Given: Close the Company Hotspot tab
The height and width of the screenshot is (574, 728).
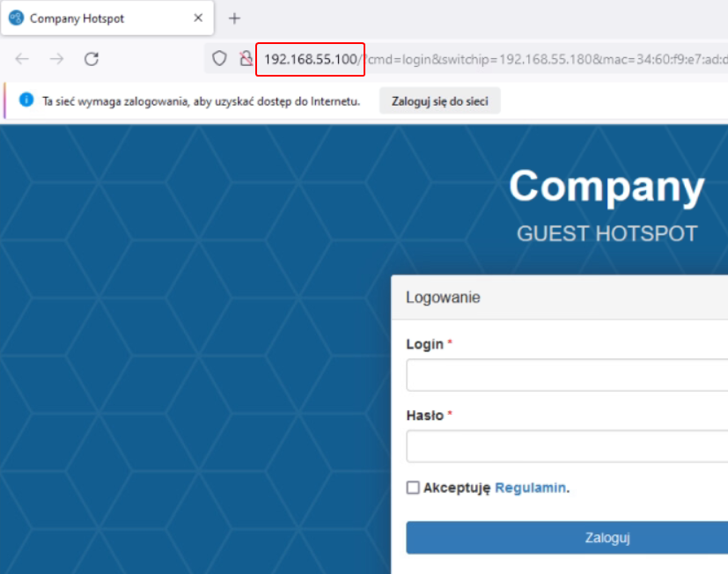Looking at the screenshot, I should click(x=198, y=18).
